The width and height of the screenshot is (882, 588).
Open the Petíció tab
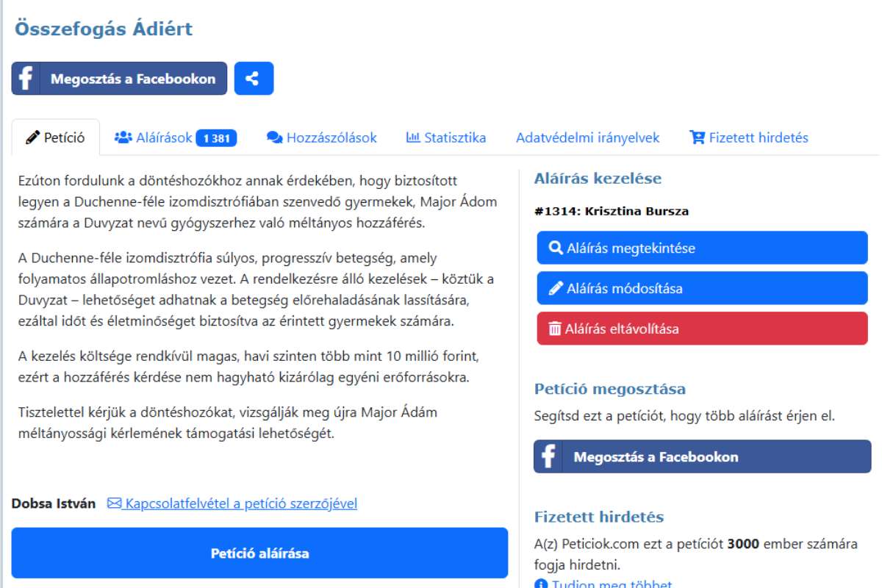tap(56, 137)
